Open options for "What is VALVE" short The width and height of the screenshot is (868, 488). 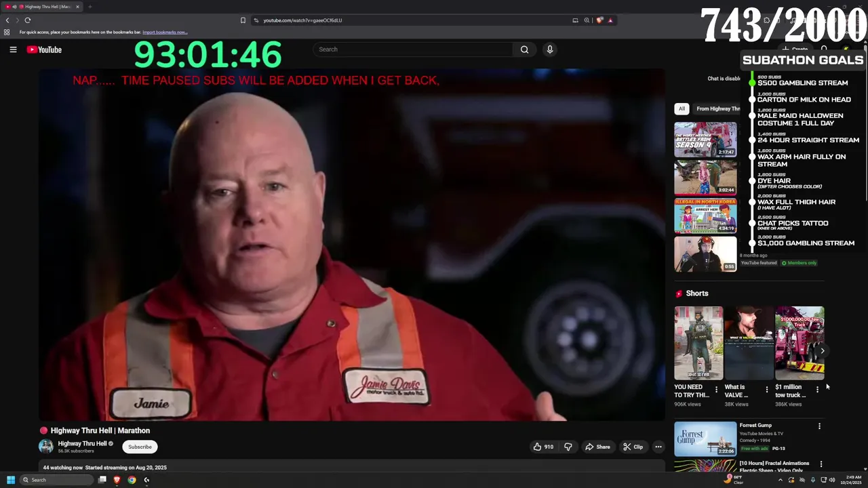(x=767, y=390)
